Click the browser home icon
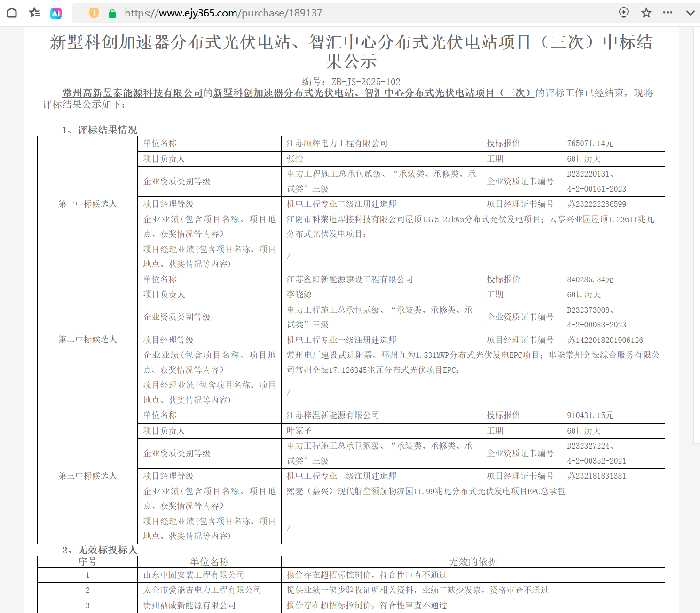700x613 pixels. [x=12, y=13]
